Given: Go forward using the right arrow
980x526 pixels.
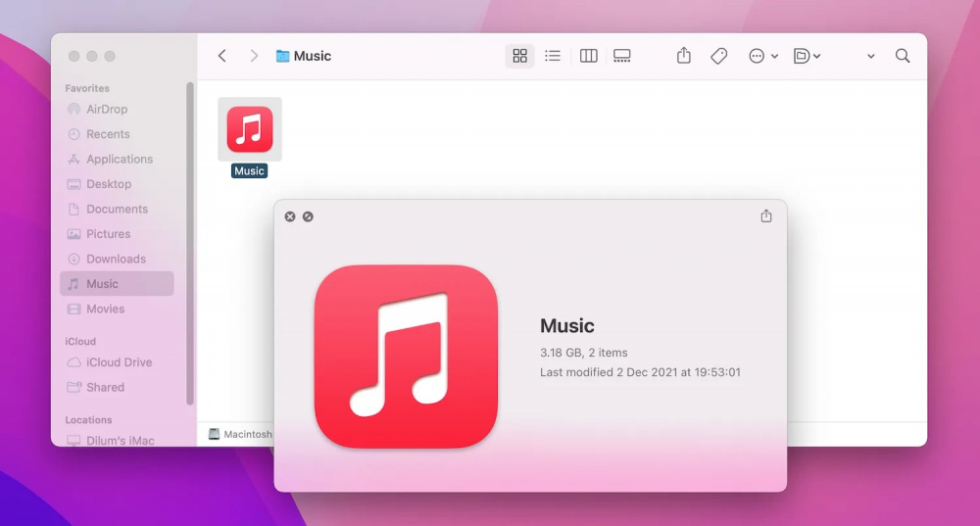Looking at the screenshot, I should click(x=254, y=56).
